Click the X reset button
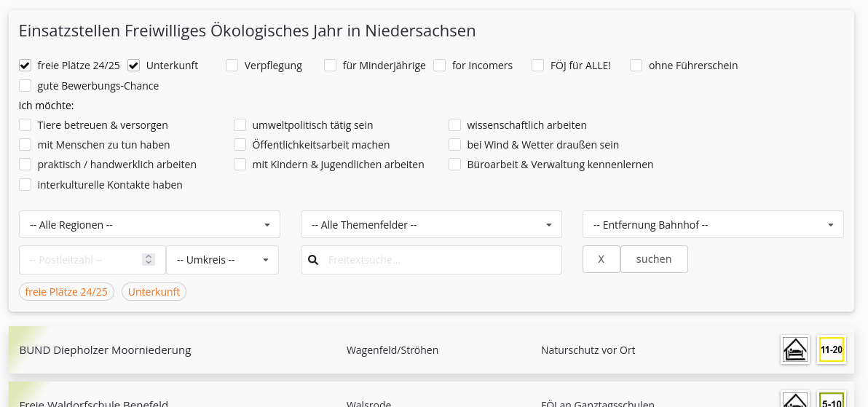This screenshot has width=868, height=407. coord(601,259)
